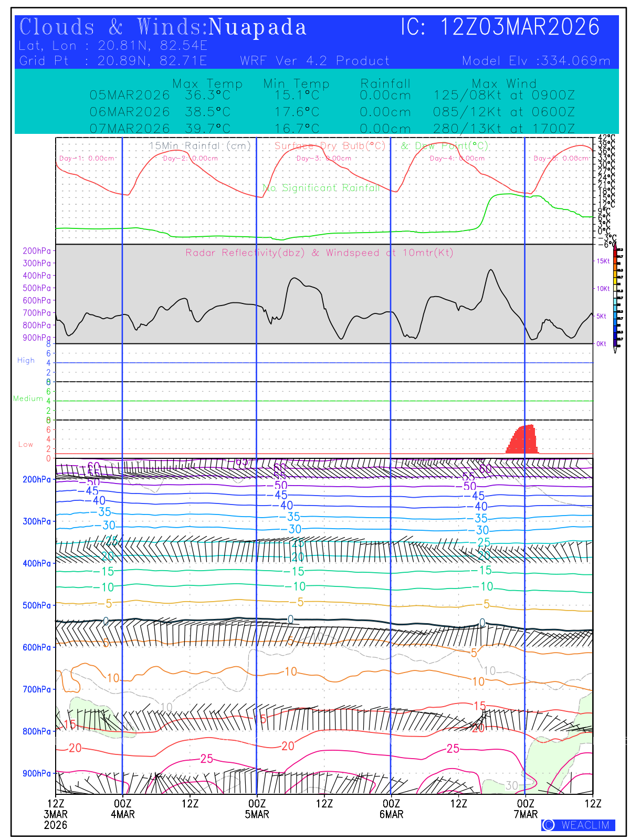The width and height of the screenshot is (630, 840).
Task: Click the WEACLIM copyright logo
Action: pyautogui.click(x=578, y=825)
